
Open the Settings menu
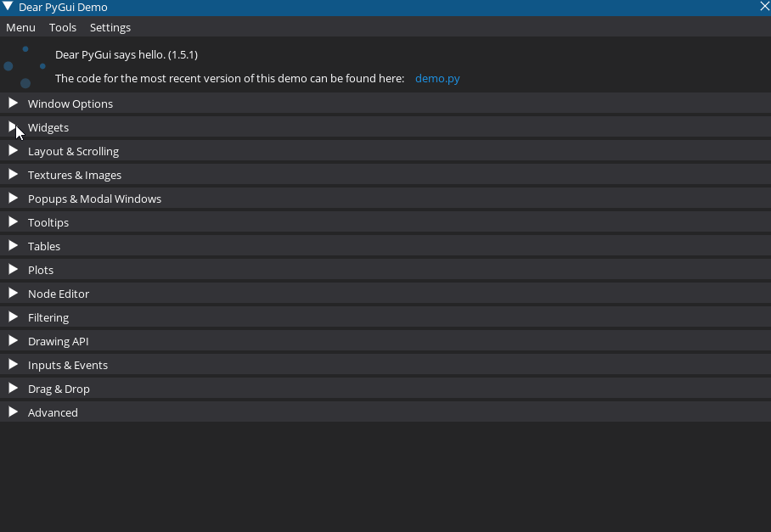(110, 27)
